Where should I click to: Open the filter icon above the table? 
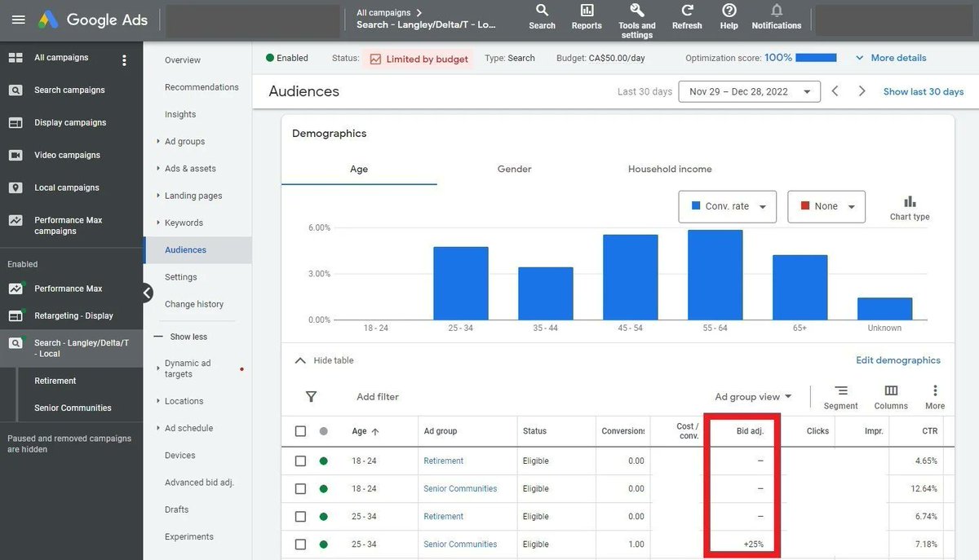tap(311, 396)
